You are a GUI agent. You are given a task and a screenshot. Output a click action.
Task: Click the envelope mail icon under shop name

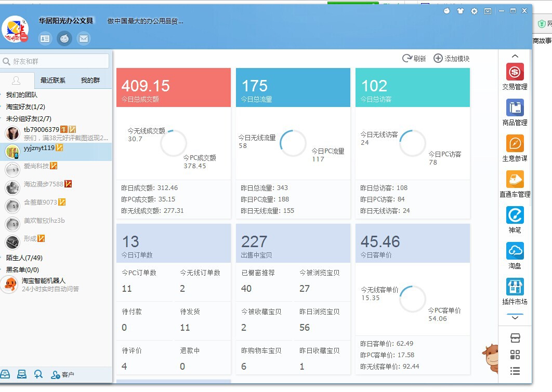point(83,38)
